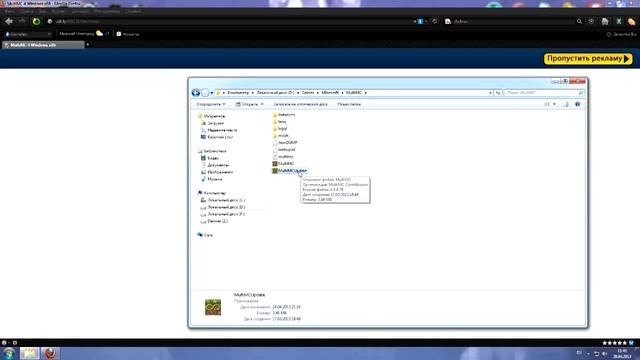The width and height of the screenshot is (640, 360).
Task: Click the Explorer refresh button
Action: click(498, 93)
